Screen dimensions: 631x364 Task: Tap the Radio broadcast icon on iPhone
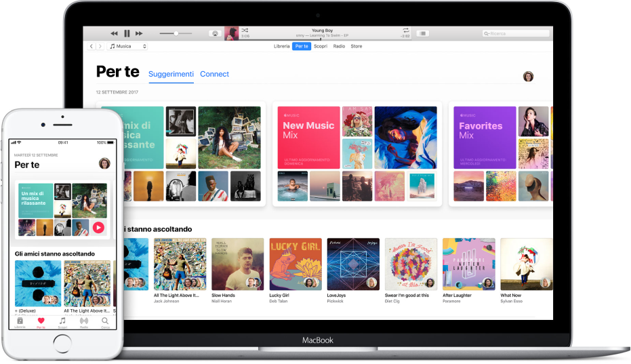(x=84, y=321)
